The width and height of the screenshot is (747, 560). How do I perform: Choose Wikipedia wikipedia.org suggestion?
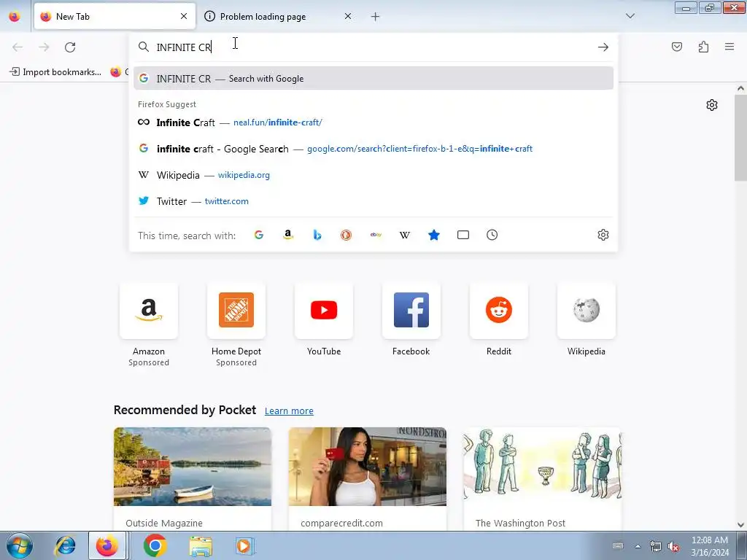click(x=373, y=175)
